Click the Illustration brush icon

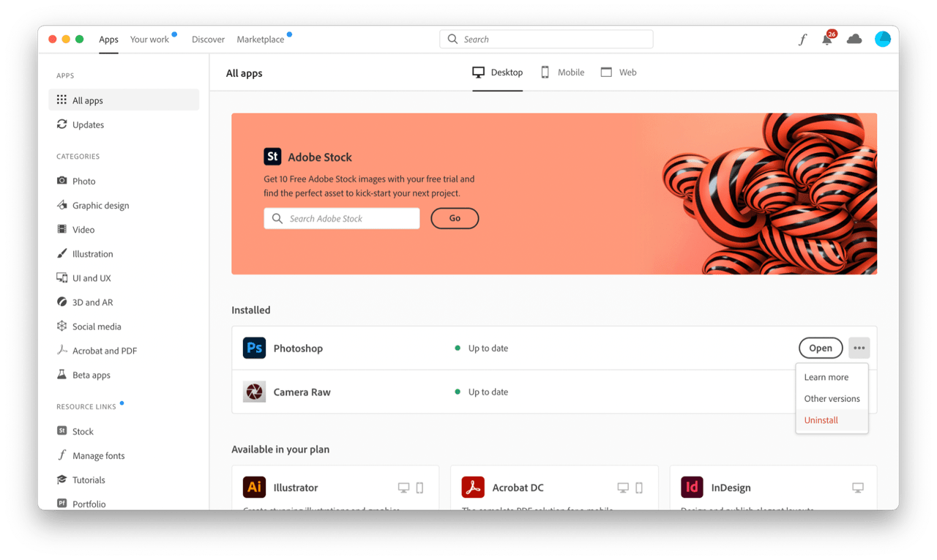pos(61,253)
